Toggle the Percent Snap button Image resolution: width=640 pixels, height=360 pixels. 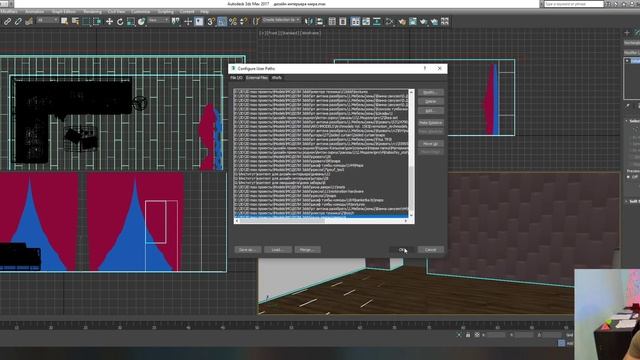coord(233,22)
